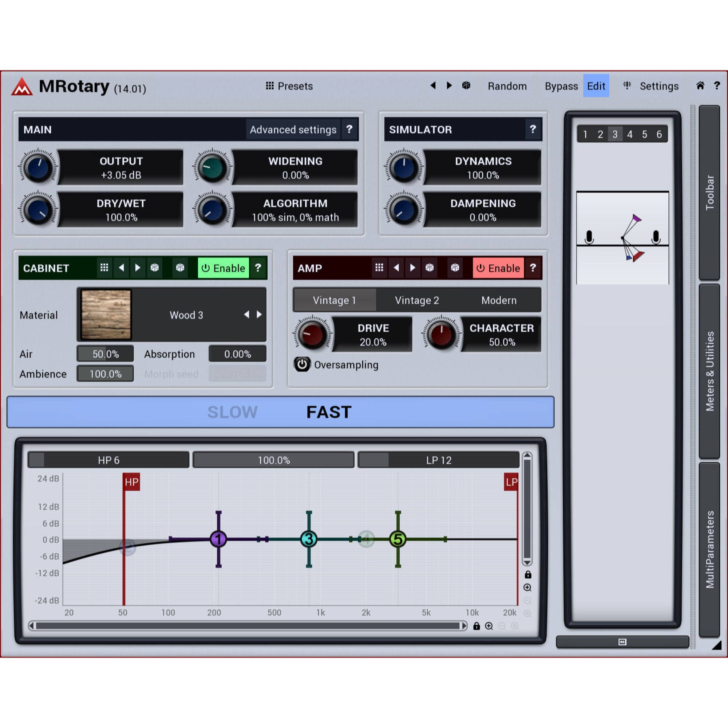Open the LP 12 filter type selector
The height and width of the screenshot is (728, 728).
click(x=439, y=460)
